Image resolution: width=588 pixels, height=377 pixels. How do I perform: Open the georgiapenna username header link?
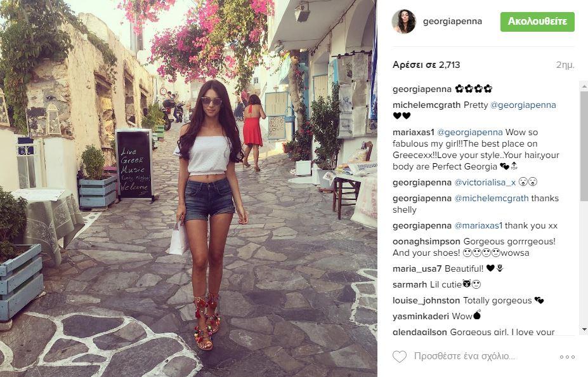click(x=452, y=22)
